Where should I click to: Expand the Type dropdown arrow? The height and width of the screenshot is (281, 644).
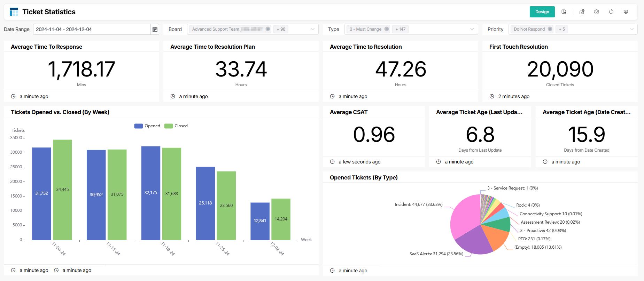coord(472,29)
